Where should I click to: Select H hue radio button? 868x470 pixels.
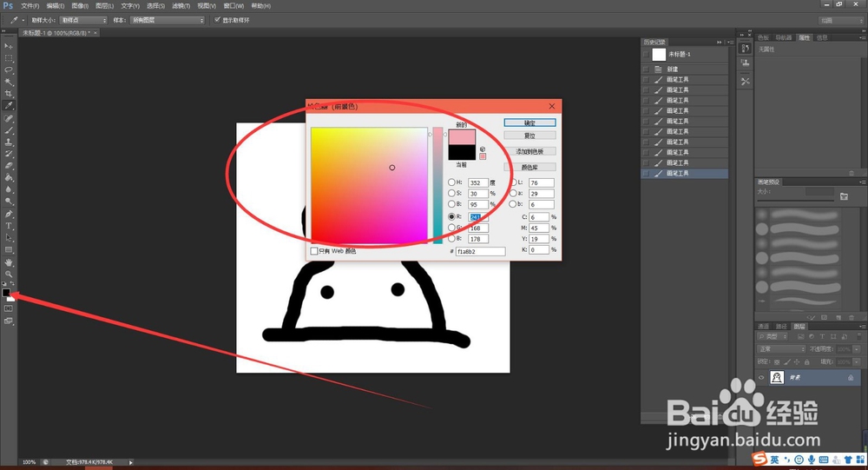coord(451,182)
